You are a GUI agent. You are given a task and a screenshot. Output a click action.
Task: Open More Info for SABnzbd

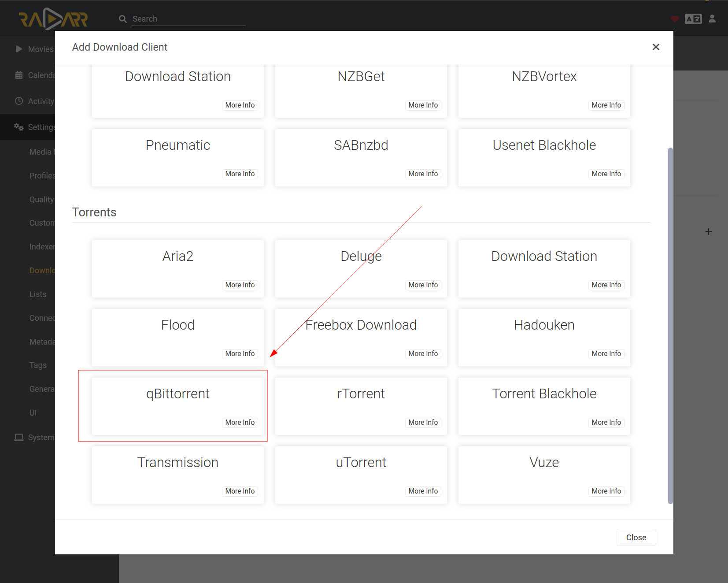[x=423, y=174]
